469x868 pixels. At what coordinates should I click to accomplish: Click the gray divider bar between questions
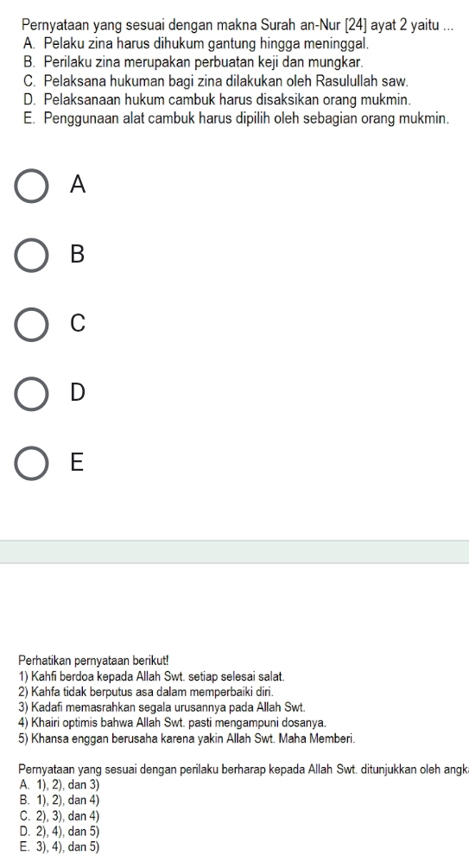[x=234, y=552]
